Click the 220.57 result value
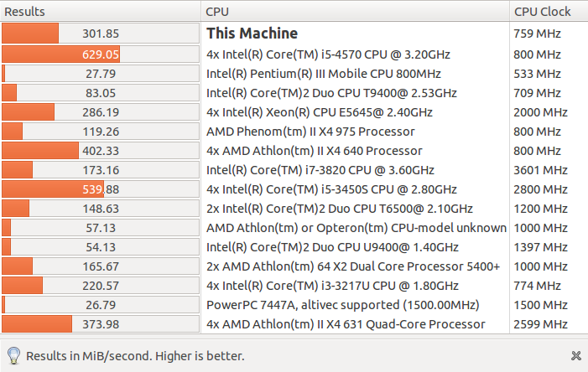The image size is (588, 372). 101,286
